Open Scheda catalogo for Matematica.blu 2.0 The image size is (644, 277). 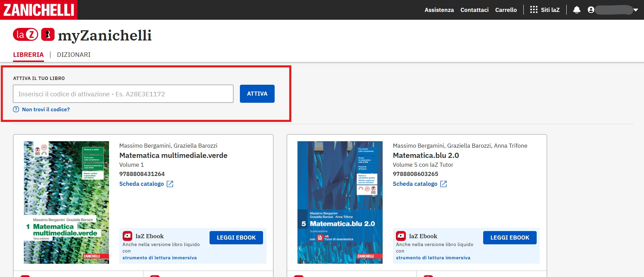point(415,184)
